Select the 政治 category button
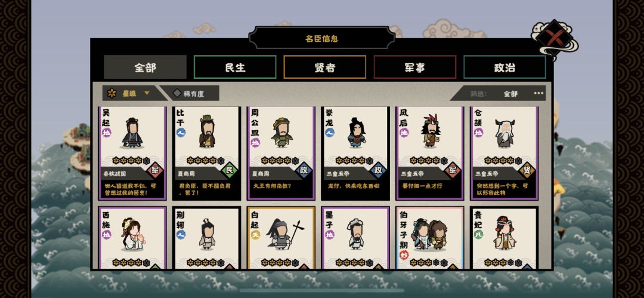The image size is (644, 298). tap(505, 67)
